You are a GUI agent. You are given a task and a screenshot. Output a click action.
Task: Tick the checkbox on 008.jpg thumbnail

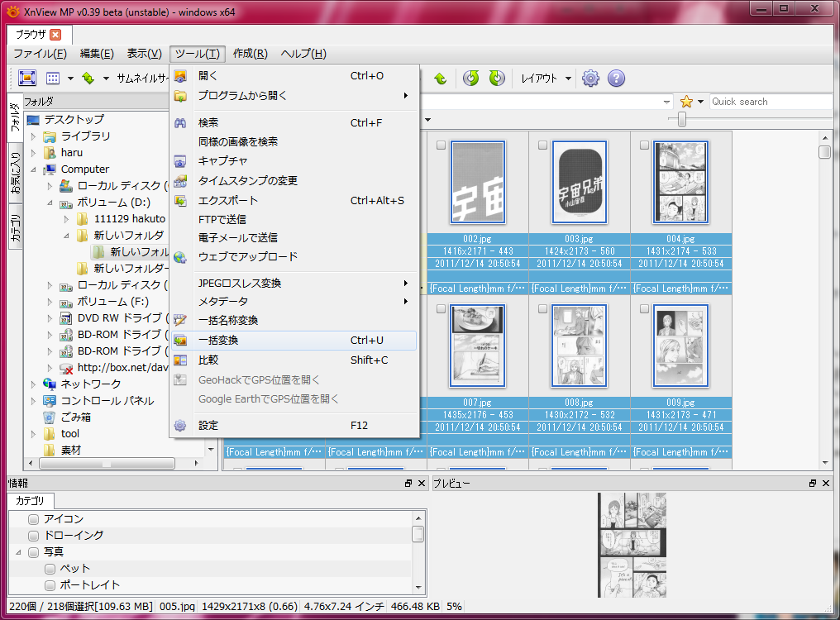542,309
